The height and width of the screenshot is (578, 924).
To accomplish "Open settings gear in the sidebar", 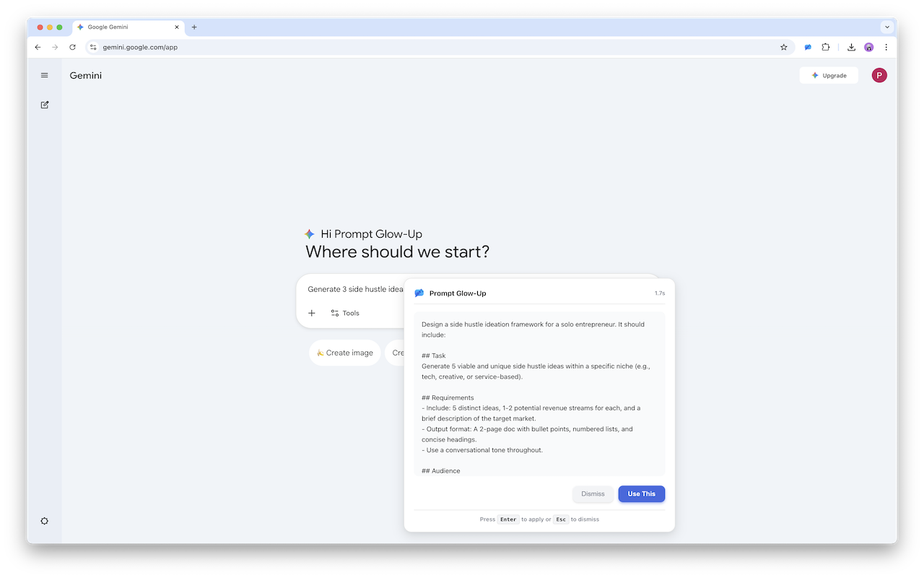I will (45, 521).
